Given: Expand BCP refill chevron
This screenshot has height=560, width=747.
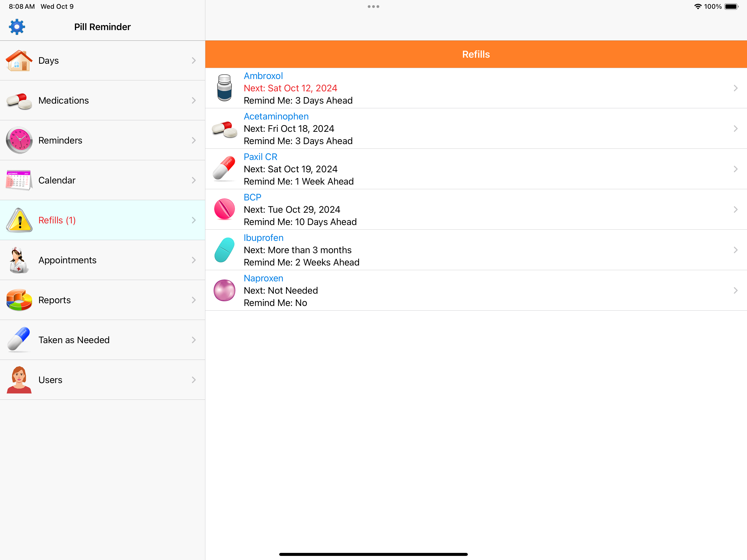Looking at the screenshot, I should 736,209.
